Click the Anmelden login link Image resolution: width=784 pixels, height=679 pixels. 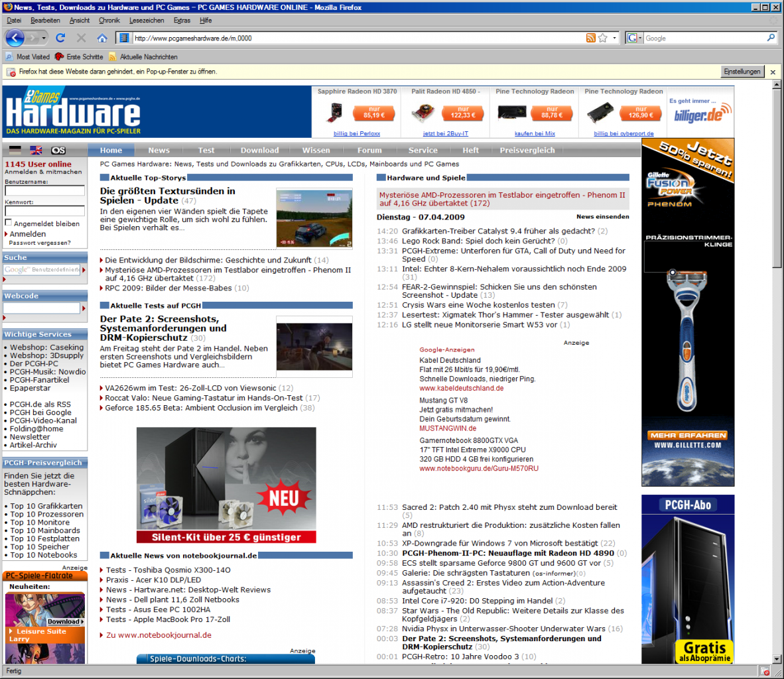point(27,234)
